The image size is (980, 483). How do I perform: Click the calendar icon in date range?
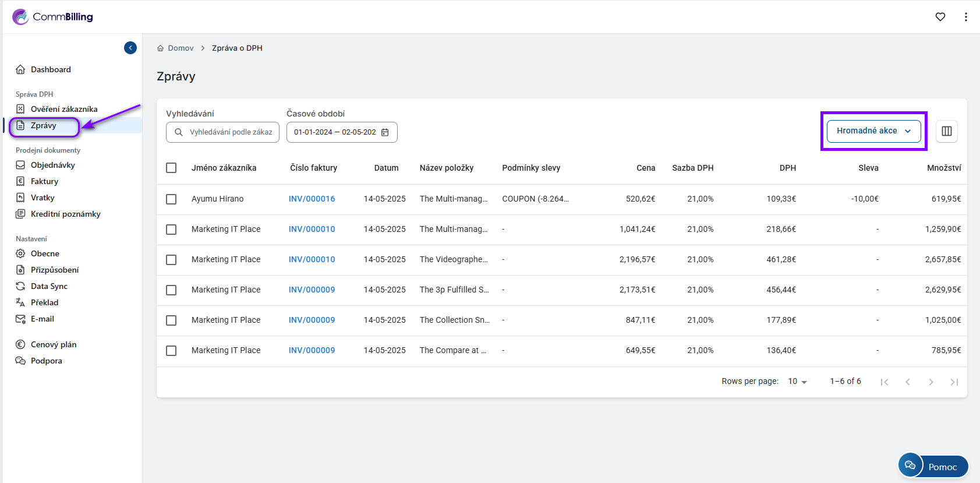point(385,132)
